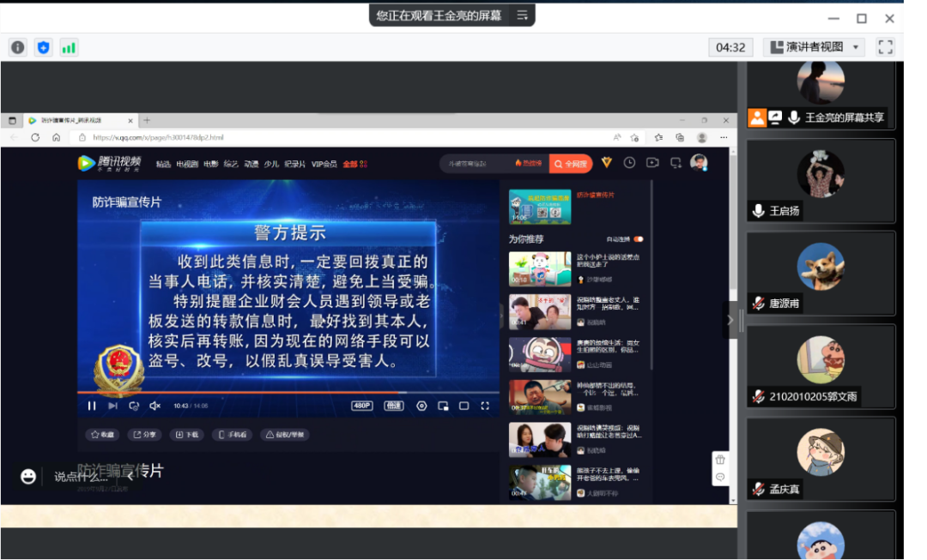Image resolution: width=927 pixels, height=560 pixels.
Task: Select 王启扬's participant tile
Action: click(821, 181)
